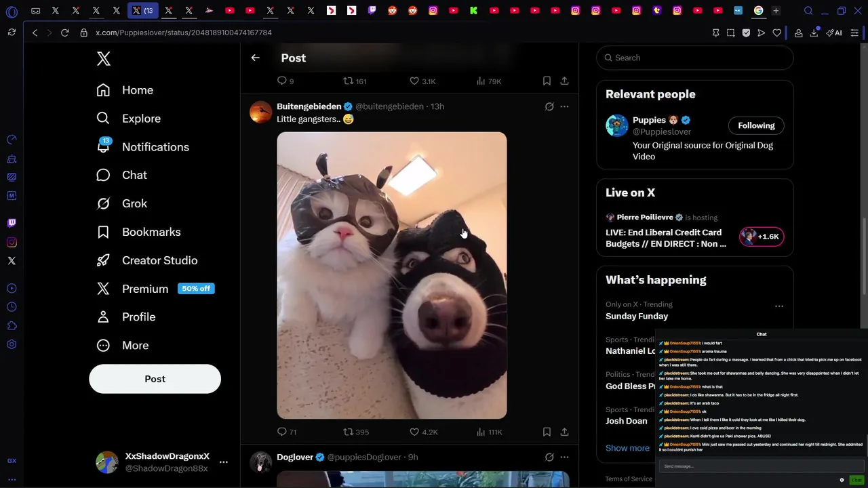Open Explore in the sidebar

(x=129, y=119)
